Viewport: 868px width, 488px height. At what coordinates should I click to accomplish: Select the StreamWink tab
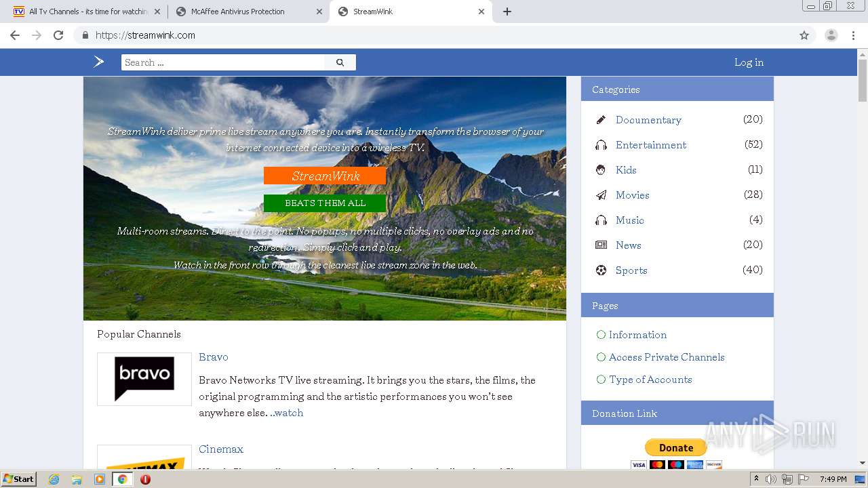click(x=411, y=12)
